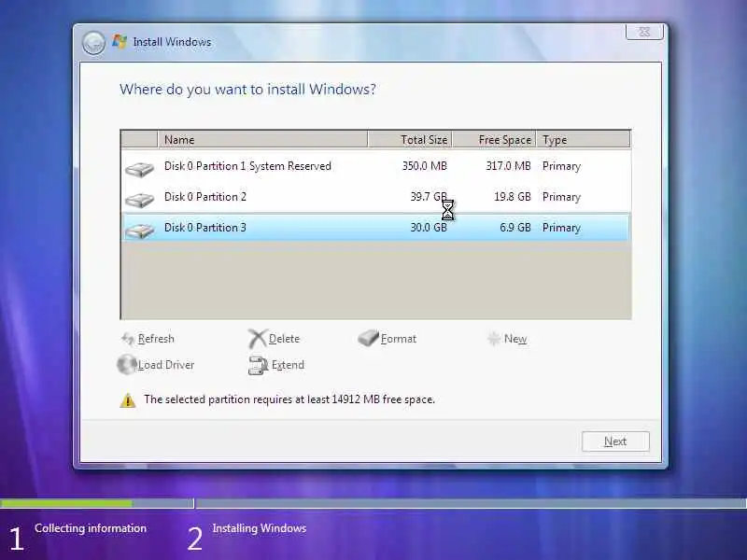Image resolution: width=747 pixels, height=560 pixels.
Task: Select the Disk 0 Partition 2 row
Action: [376, 197]
